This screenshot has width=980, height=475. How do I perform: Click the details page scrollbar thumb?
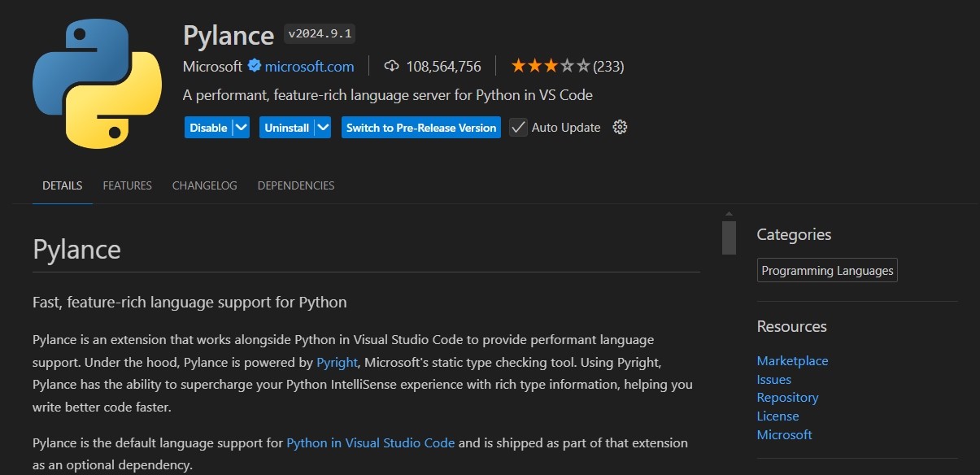tap(729, 237)
